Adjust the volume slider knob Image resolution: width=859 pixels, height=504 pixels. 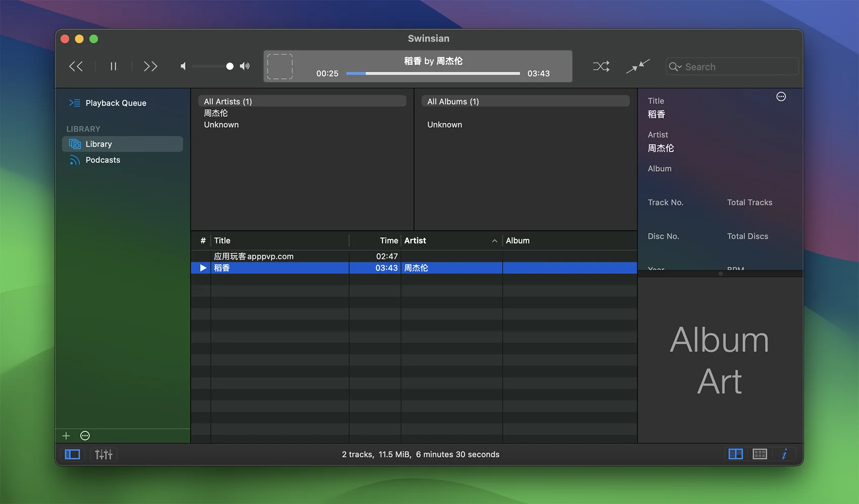(229, 66)
